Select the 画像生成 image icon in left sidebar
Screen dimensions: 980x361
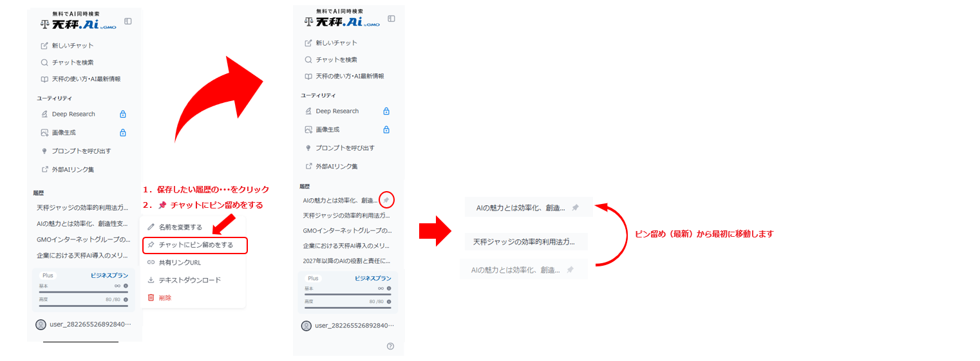(x=44, y=133)
